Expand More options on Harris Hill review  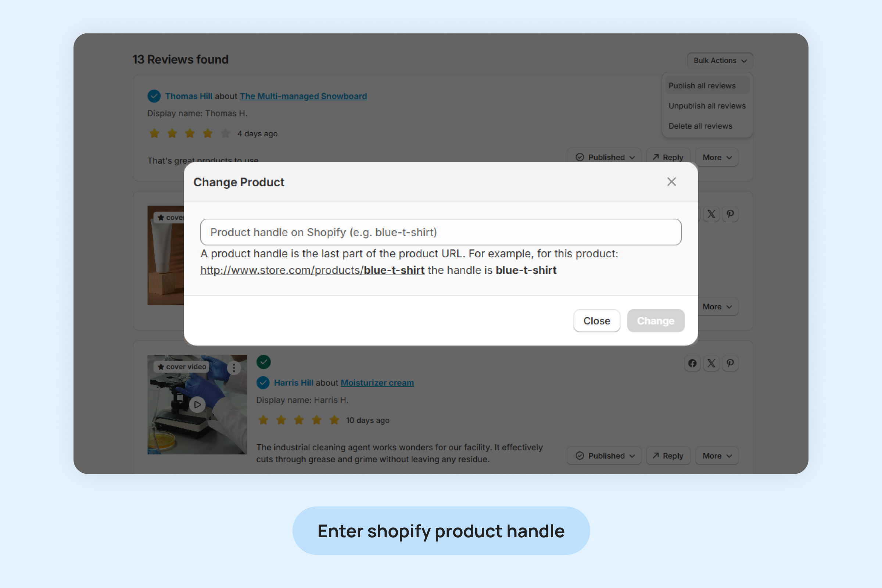[x=717, y=456]
